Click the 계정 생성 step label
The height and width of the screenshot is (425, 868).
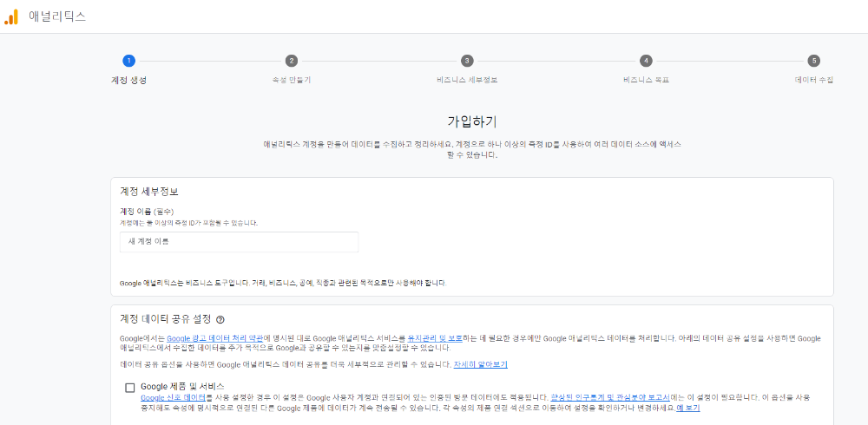[x=128, y=80]
